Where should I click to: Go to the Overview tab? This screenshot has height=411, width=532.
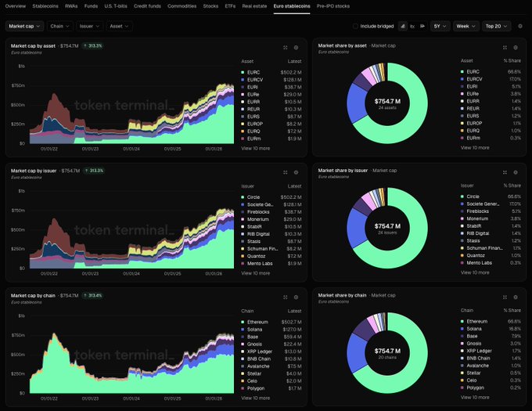[16, 6]
